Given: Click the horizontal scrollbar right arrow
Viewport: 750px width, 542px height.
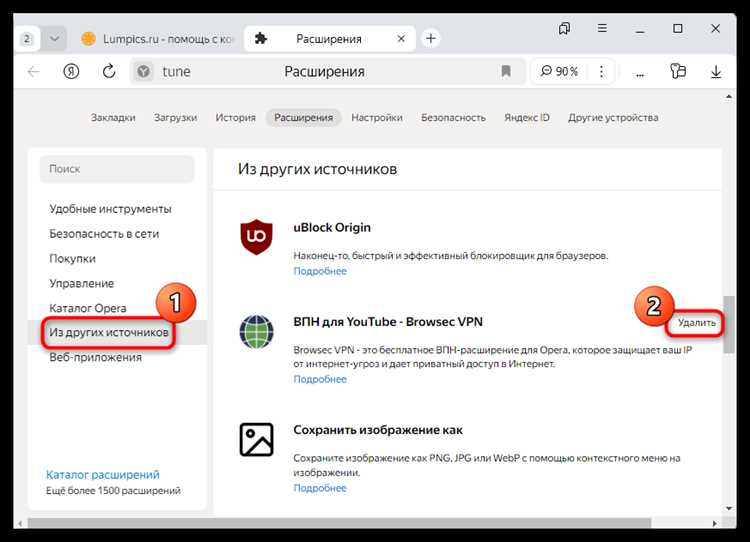Looking at the screenshot, I should click(715, 523).
